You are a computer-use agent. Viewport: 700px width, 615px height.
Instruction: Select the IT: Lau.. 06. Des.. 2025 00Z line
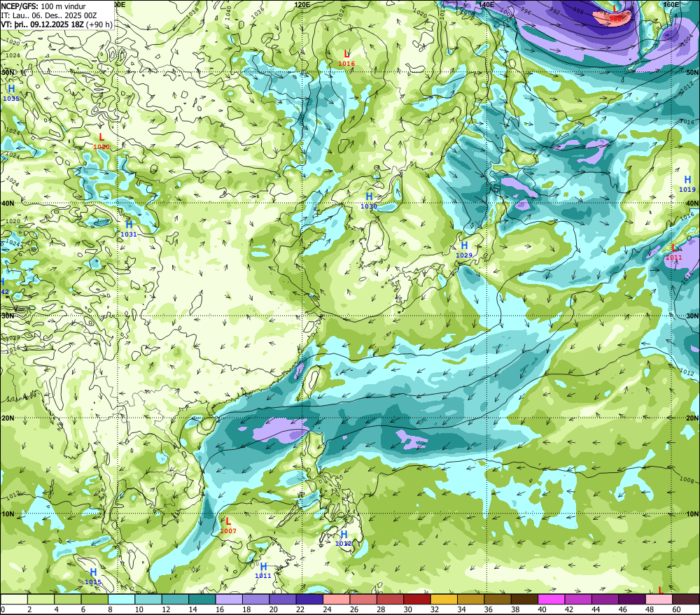click(x=49, y=15)
